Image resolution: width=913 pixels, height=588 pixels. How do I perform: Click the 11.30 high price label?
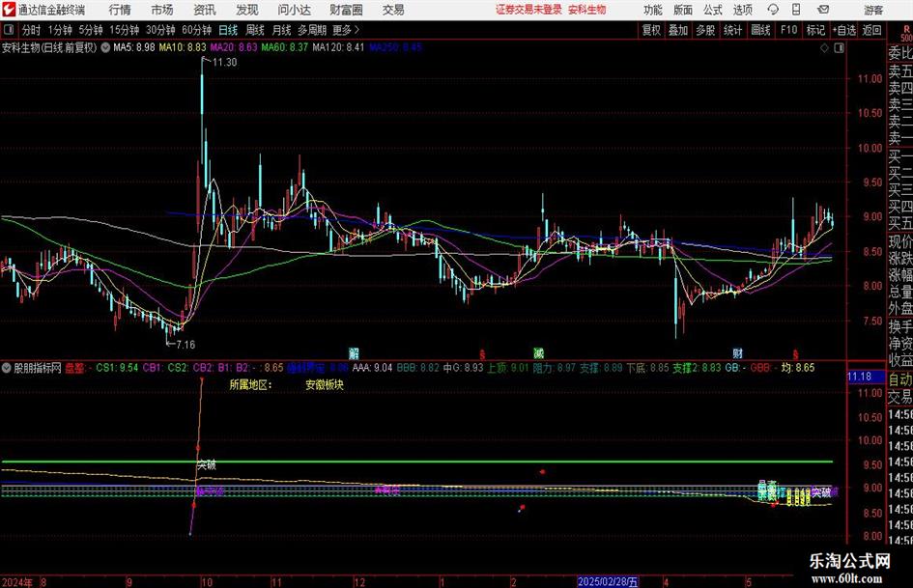(225, 63)
